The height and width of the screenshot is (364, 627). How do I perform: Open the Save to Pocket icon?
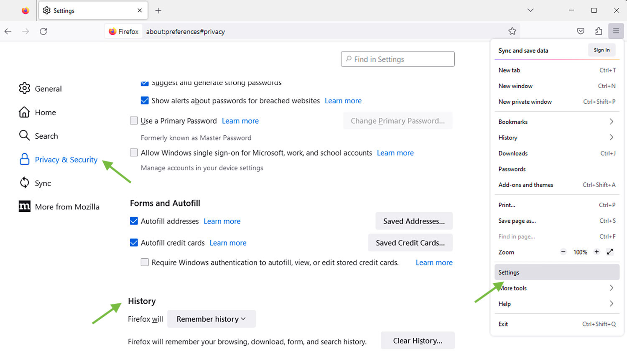581,31
